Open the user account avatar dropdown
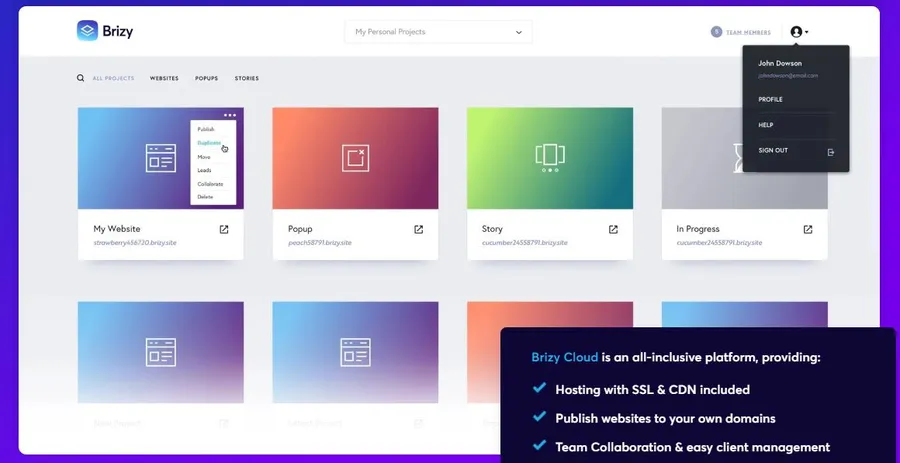900x463 pixels. (x=798, y=32)
